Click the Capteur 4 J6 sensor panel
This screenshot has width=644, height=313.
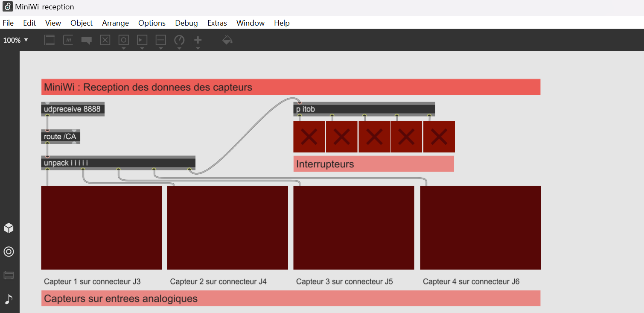tap(481, 228)
